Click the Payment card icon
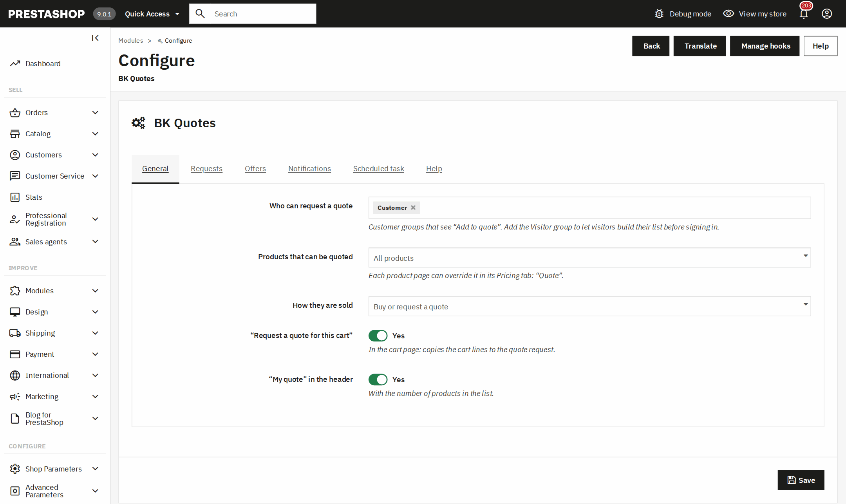Screen dimensions: 846x504 (15, 354)
